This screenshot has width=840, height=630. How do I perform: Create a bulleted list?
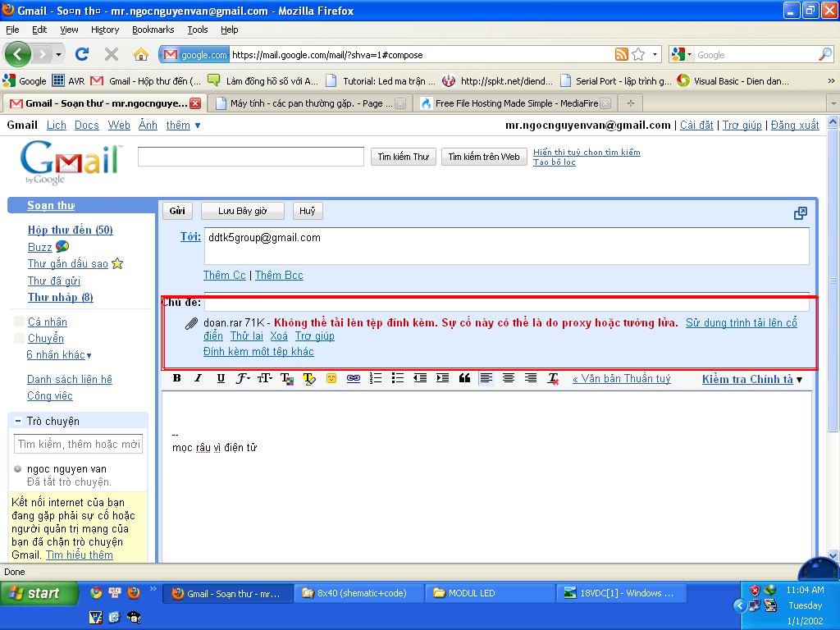398,378
